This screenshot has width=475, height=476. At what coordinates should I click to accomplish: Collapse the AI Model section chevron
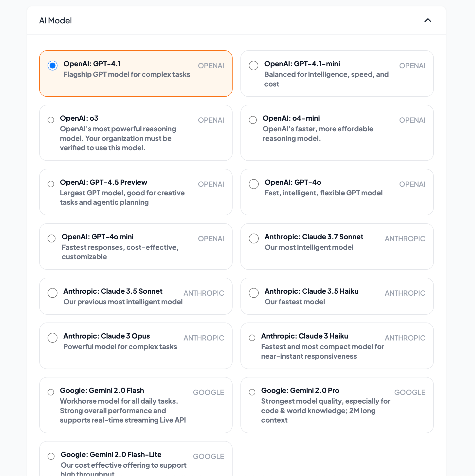pyautogui.click(x=428, y=20)
